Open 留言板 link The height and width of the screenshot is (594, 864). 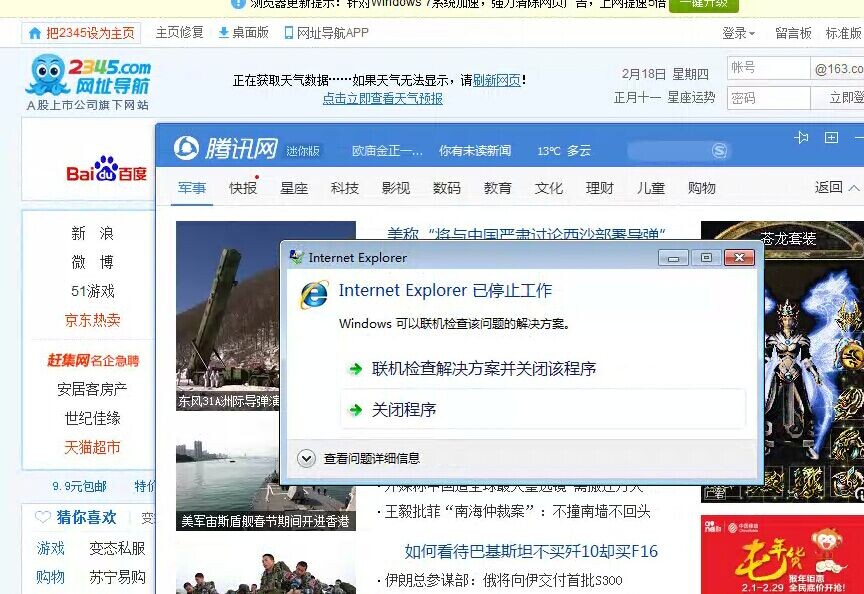pyautogui.click(x=793, y=33)
